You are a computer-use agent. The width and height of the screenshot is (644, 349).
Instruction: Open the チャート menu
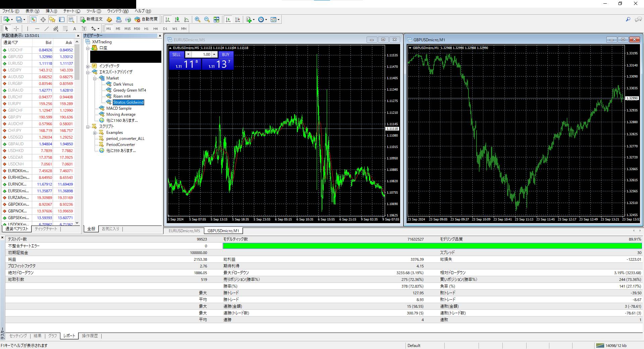[72, 11]
